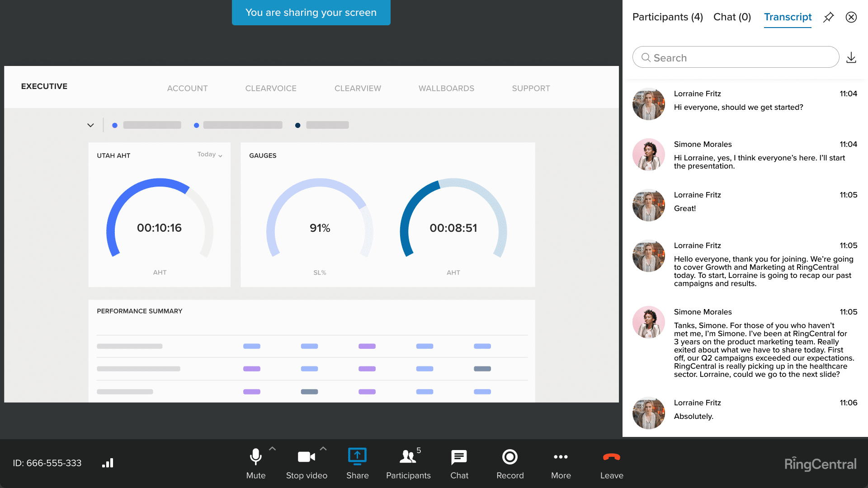Leave the meeting with red phone button
Screen dimensions: 868x488
click(611, 457)
